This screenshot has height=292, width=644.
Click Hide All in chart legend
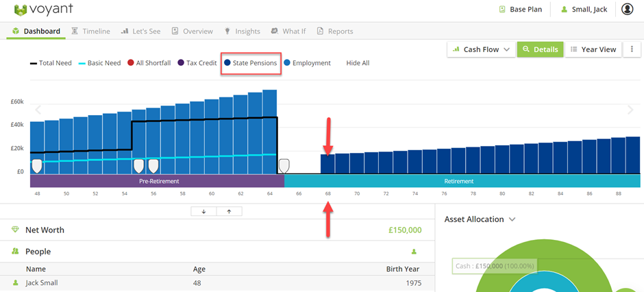click(358, 63)
